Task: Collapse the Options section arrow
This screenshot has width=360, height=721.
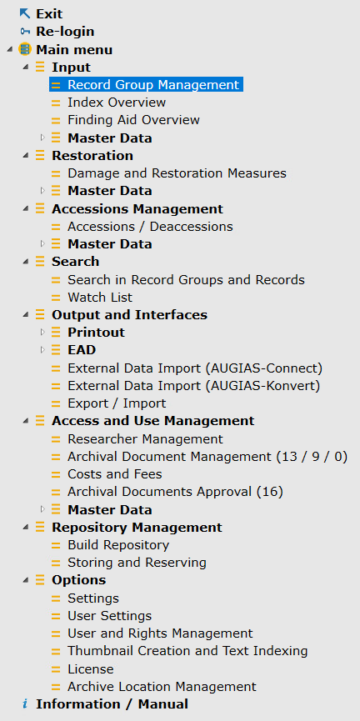Action: tap(26, 580)
